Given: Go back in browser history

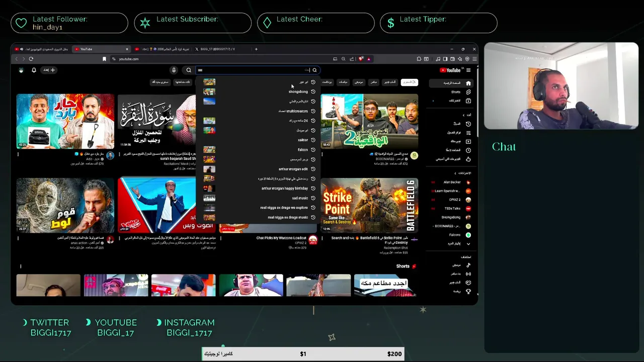Looking at the screenshot, I should coord(16,59).
